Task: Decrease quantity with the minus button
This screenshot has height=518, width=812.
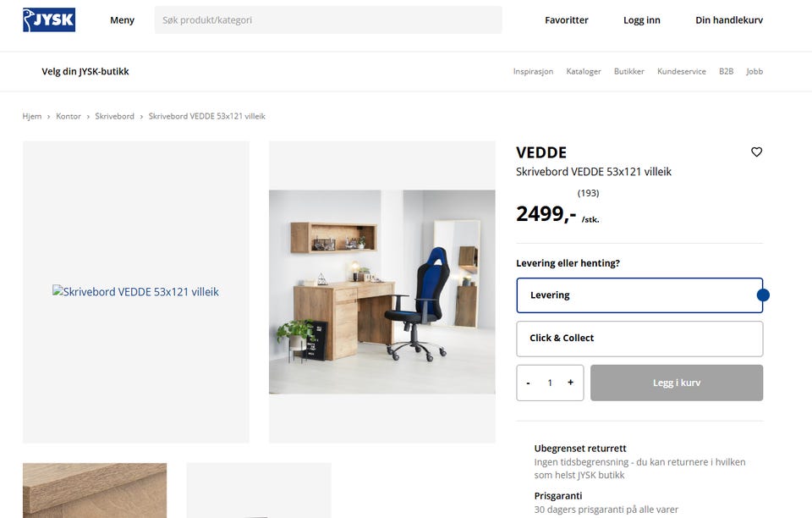Action: [x=528, y=383]
